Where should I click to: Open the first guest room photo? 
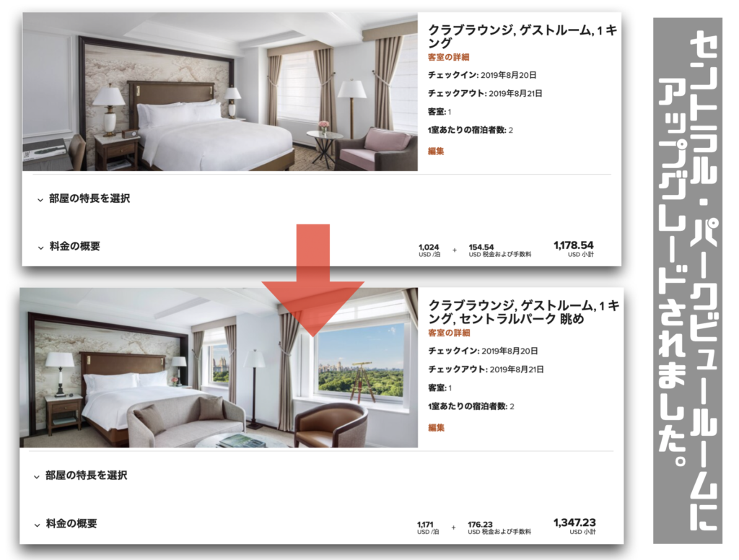(220, 92)
